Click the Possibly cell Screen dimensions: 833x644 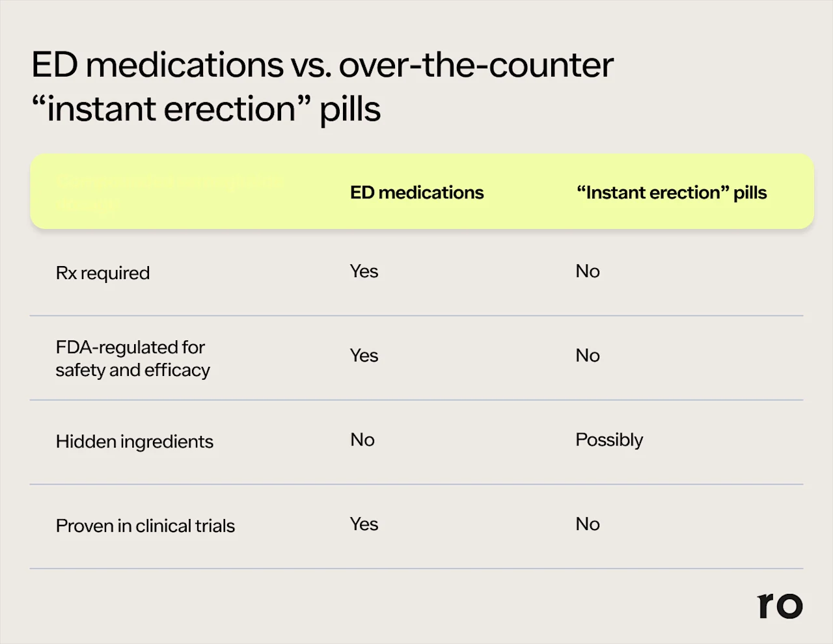(x=609, y=440)
